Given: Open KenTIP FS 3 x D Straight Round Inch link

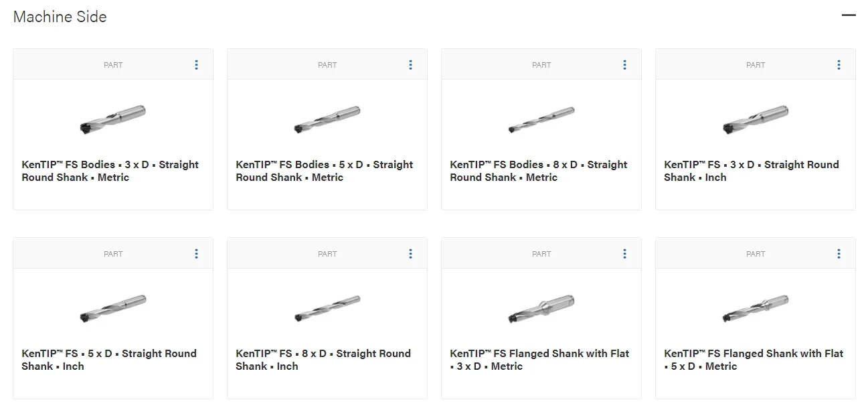Looking at the screenshot, I should point(751,171).
